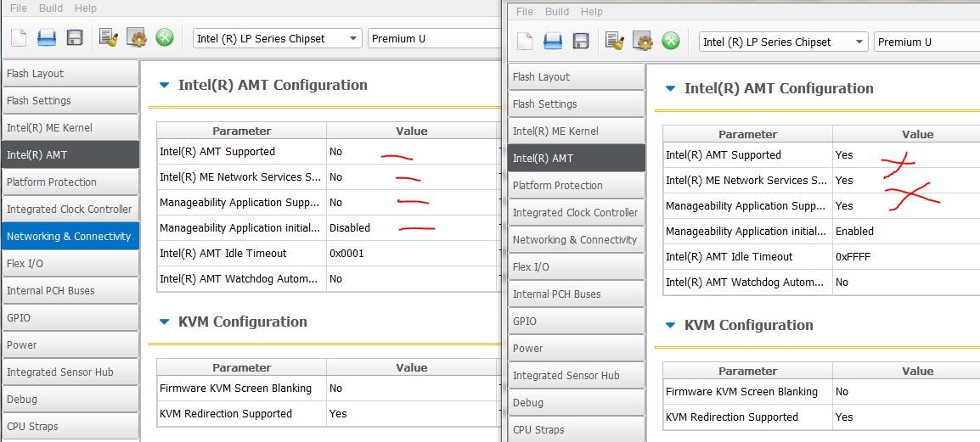The height and width of the screenshot is (442, 980).
Task: Collapse Intel(R) AMT Configuration section in left window
Action: point(165,85)
